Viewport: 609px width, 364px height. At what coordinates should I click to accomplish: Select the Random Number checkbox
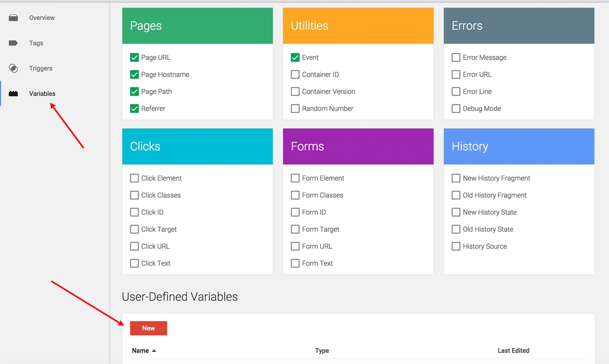295,108
